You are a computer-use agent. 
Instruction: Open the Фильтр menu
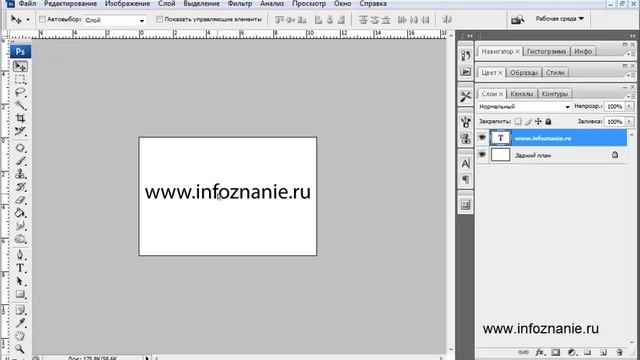click(x=240, y=4)
